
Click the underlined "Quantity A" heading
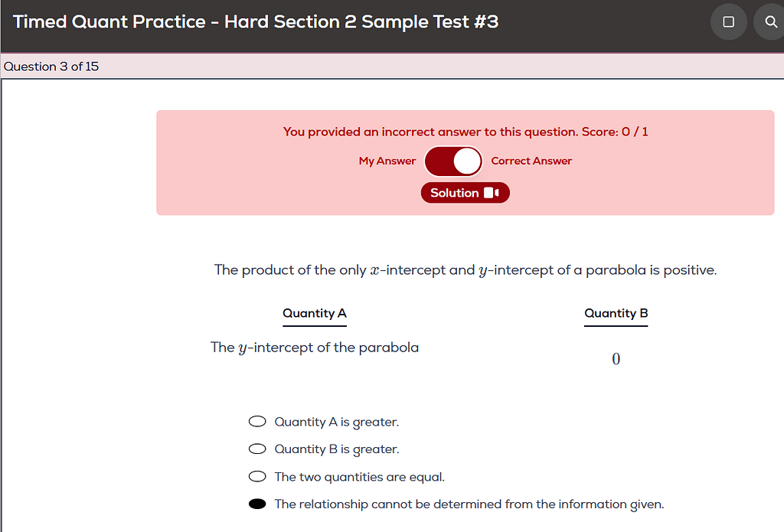click(x=315, y=314)
